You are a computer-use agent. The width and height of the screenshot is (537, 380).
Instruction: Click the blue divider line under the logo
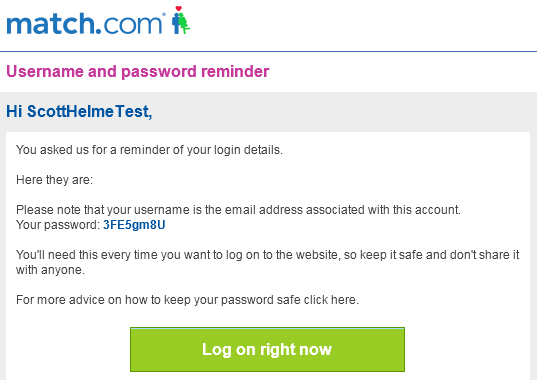(x=268, y=52)
